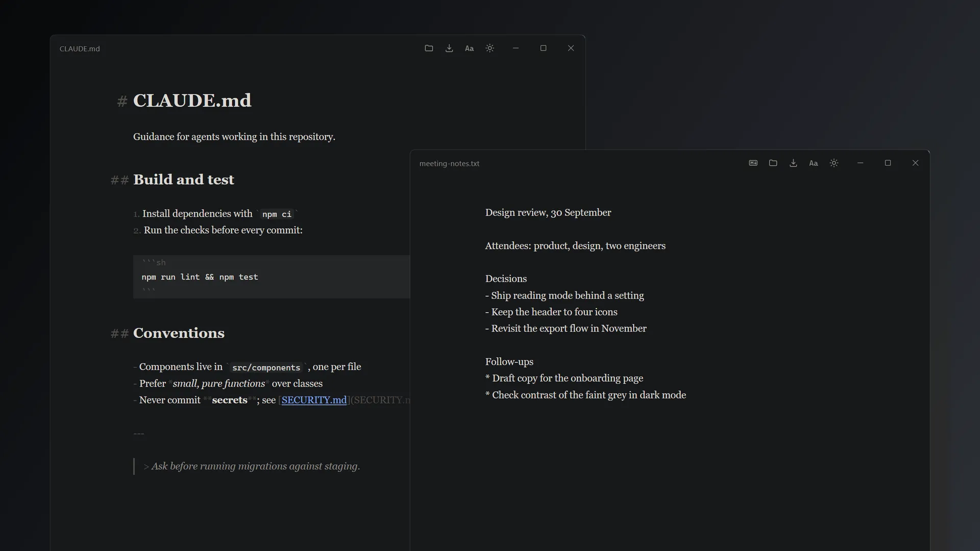This screenshot has height=551, width=980.
Task: Click 'Keep the header to four icons'
Action: click(x=554, y=312)
